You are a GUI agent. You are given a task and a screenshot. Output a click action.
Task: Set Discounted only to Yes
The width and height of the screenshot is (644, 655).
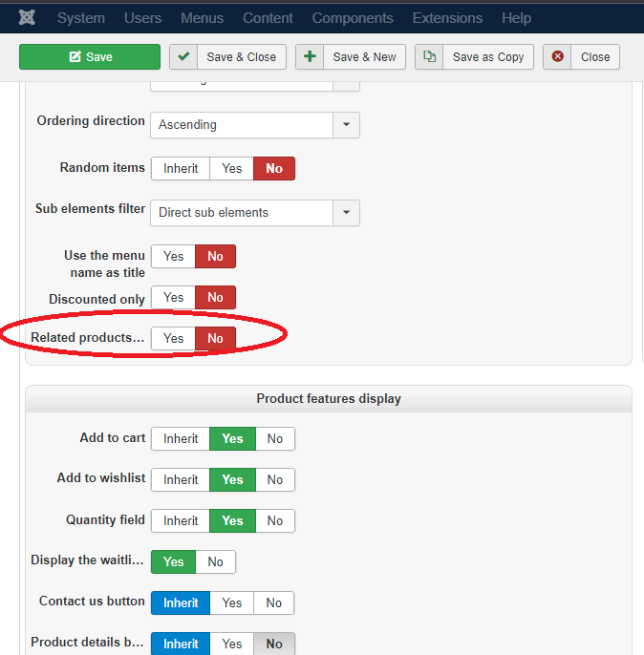click(x=174, y=298)
